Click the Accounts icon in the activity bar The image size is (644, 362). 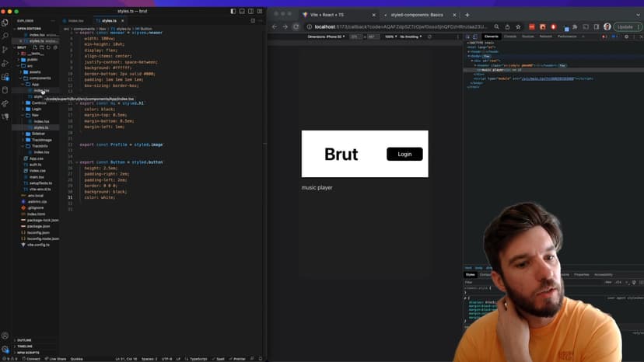(5, 336)
